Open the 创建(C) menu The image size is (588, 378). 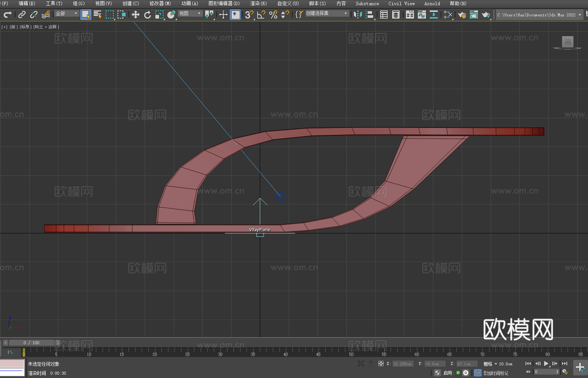point(130,3)
